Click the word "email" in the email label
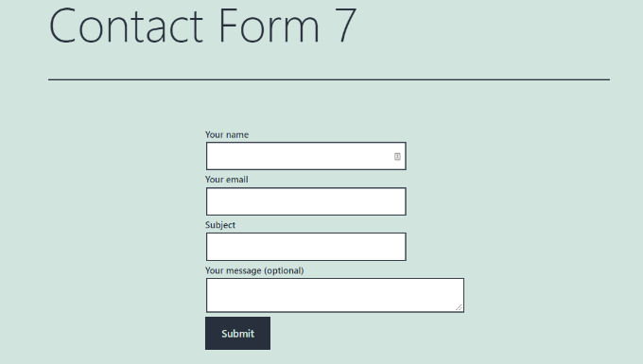Image resolution: width=643 pixels, height=364 pixels. coord(237,180)
